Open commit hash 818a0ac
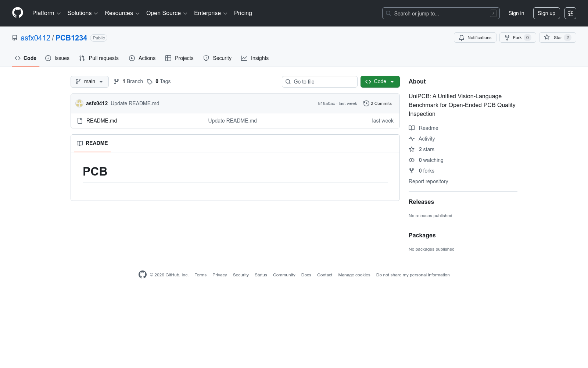588x368 pixels. pos(326,104)
